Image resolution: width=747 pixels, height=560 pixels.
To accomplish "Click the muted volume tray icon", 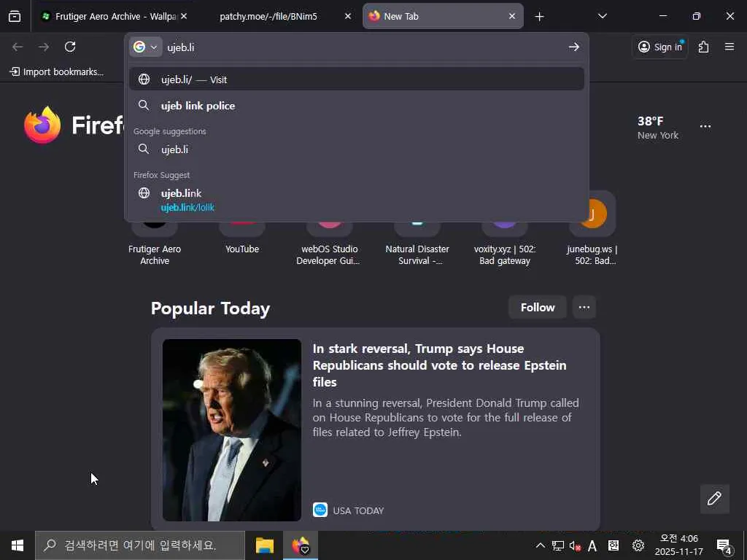I will click(575, 545).
